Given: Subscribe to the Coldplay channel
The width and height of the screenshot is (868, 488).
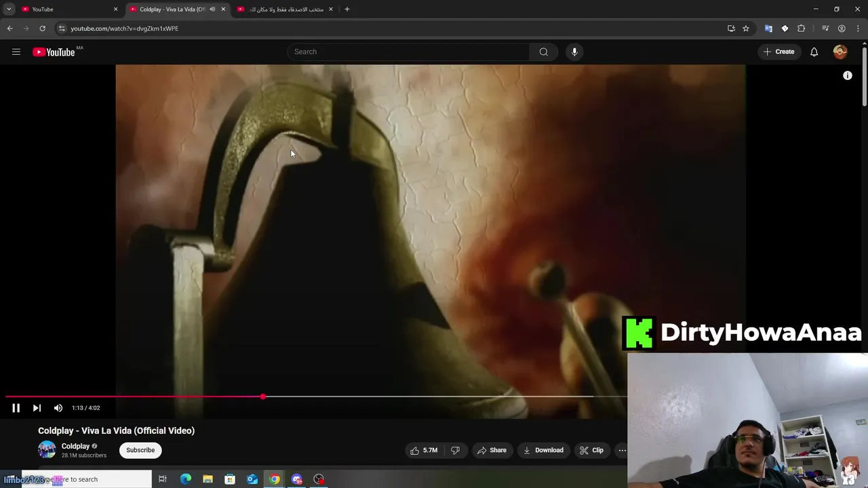Looking at the screenshot, I should tap(140, 450).
